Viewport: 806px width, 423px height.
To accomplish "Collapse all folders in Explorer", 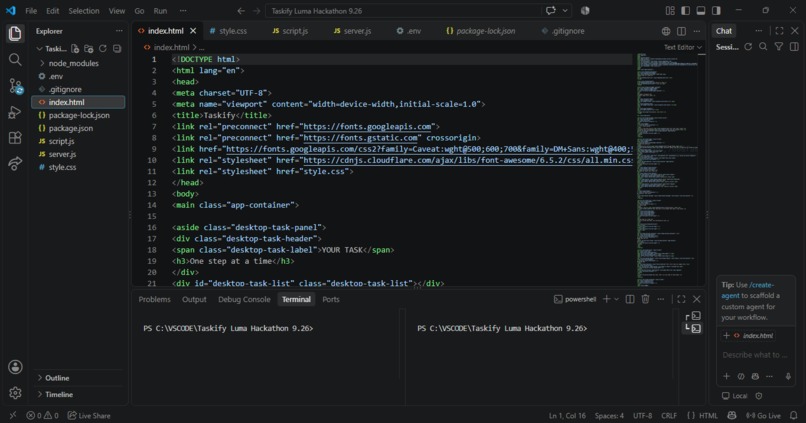I will click(117, 49).
